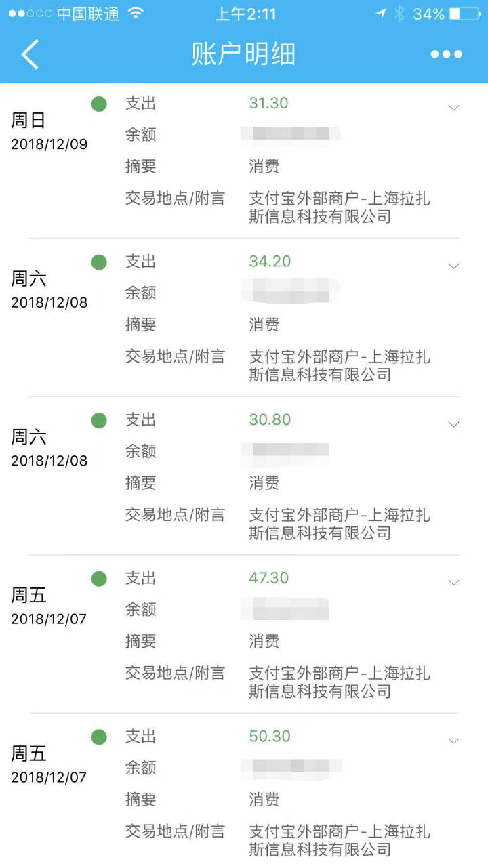Screen dimensions: 488x868
Task: Tap green dot beside 50.30 transaction
Action: click(x=99, y=737)
